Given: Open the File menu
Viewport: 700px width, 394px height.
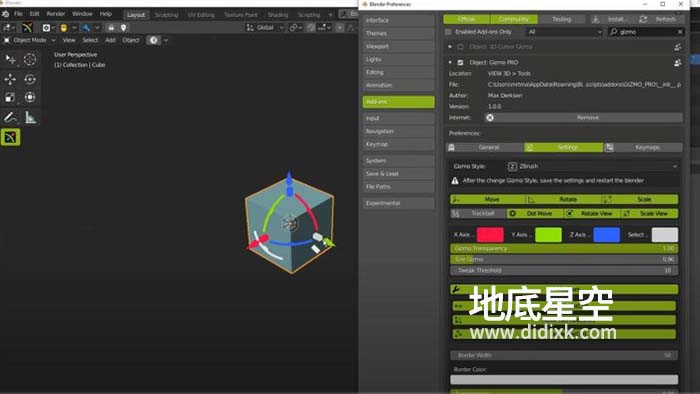Looking at the screenshot, I should coord(18,14).
